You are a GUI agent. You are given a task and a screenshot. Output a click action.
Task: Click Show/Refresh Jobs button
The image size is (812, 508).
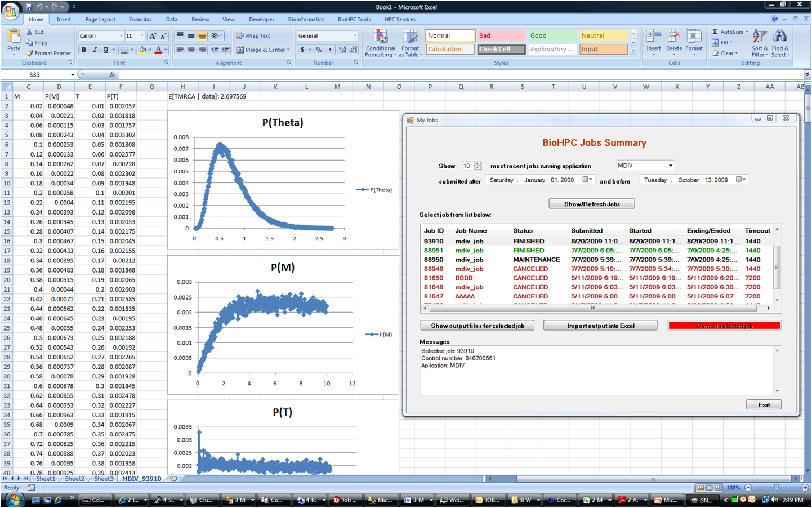point(592,204)
